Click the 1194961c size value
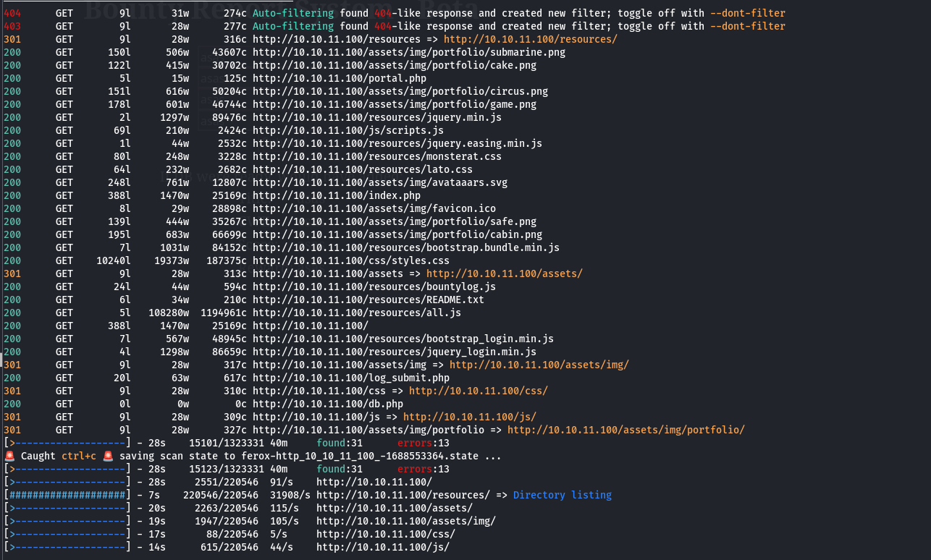Screen dimensions: 931x560 (x=224, y=313)
